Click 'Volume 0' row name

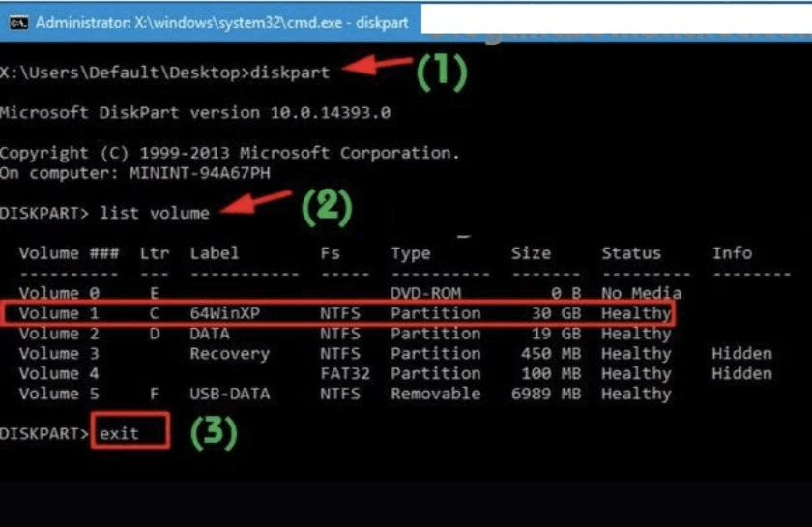[x=59, y=293]
